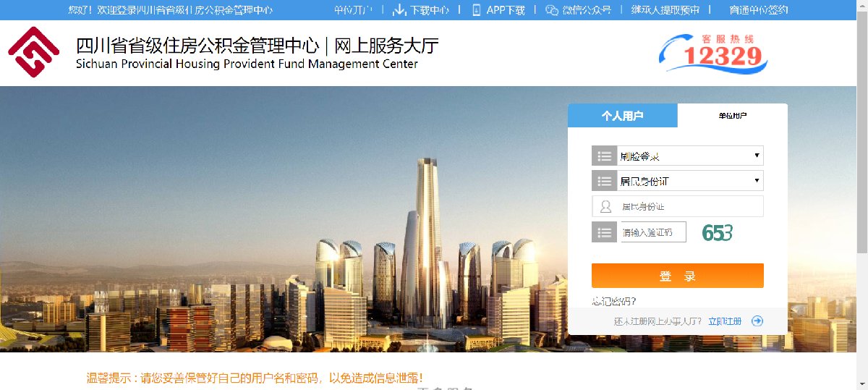Open the 居民身份证 ID type dropdown

click(690, 181)
